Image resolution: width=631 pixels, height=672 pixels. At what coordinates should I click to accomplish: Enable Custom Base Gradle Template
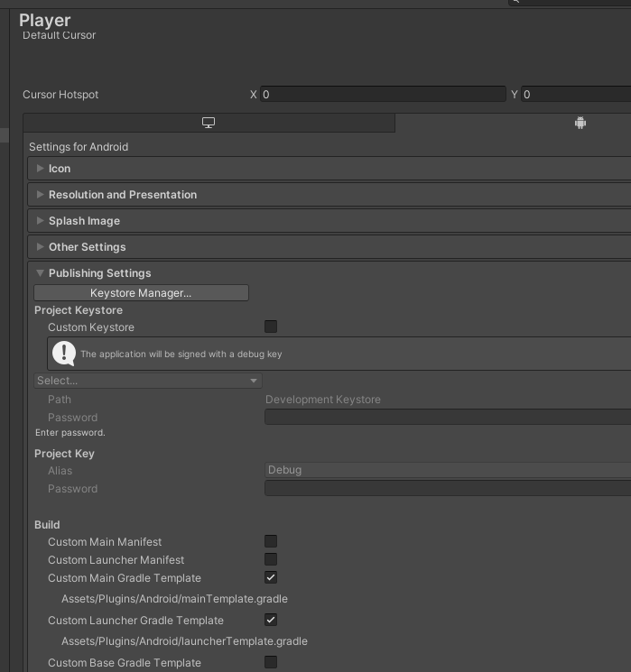271,662
